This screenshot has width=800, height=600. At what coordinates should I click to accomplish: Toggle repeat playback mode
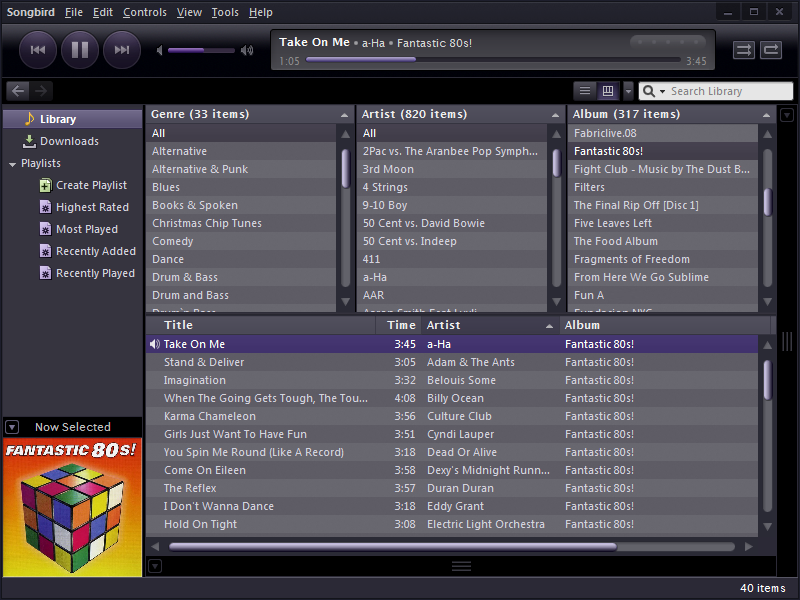tap(771, 49)
